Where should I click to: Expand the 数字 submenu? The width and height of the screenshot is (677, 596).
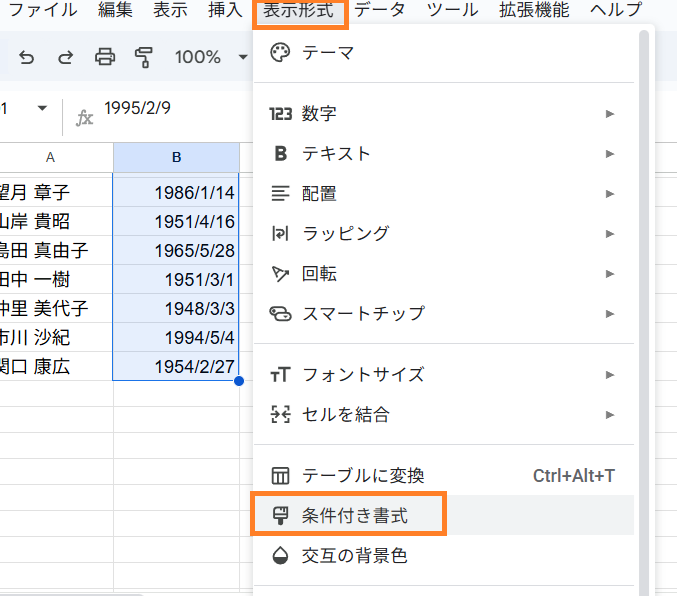(320, 114)
